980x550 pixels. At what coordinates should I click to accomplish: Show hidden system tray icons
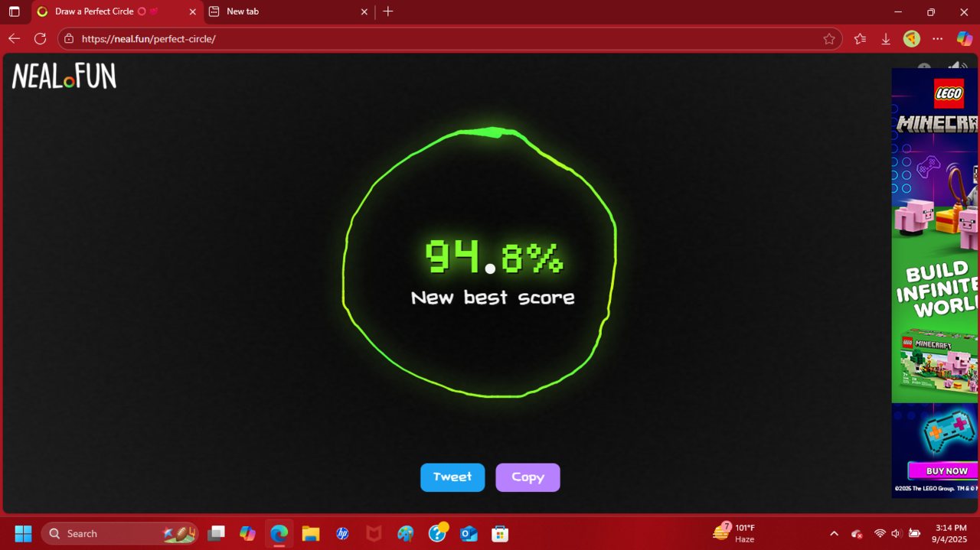pos(834,533)
